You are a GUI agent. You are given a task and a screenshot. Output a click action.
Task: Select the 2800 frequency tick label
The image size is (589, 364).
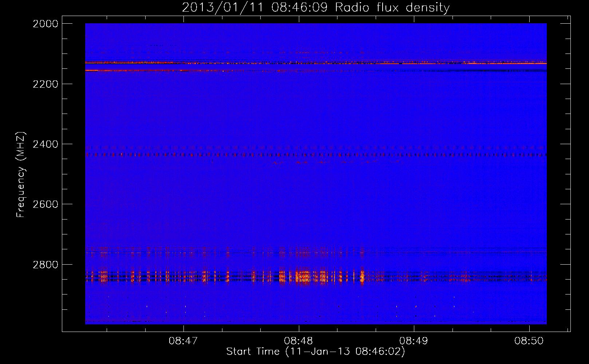pos(46,265)
